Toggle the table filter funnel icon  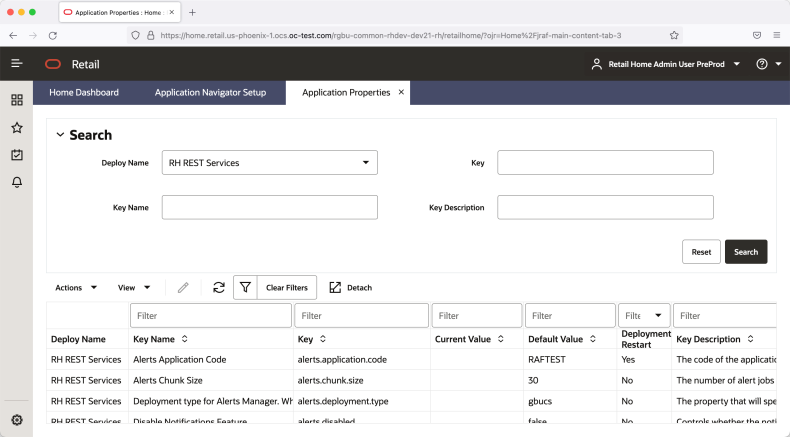(x=245, y=287)
